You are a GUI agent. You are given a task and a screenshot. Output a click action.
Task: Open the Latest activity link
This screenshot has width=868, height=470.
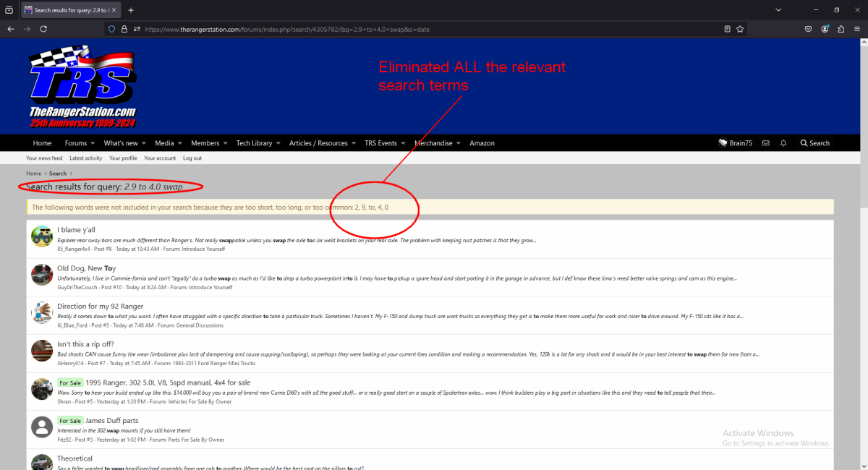86,158
